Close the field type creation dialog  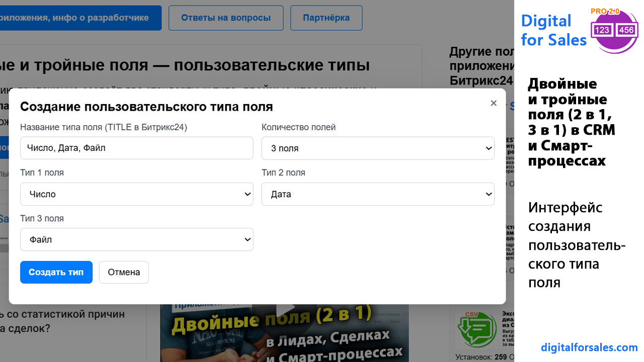(x=493, y=103)
